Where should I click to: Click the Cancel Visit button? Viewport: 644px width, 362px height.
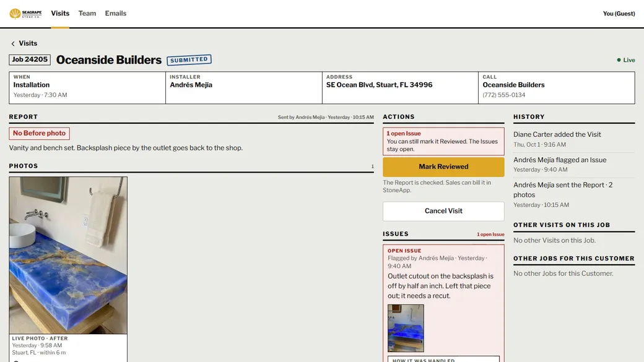(443, 211)
